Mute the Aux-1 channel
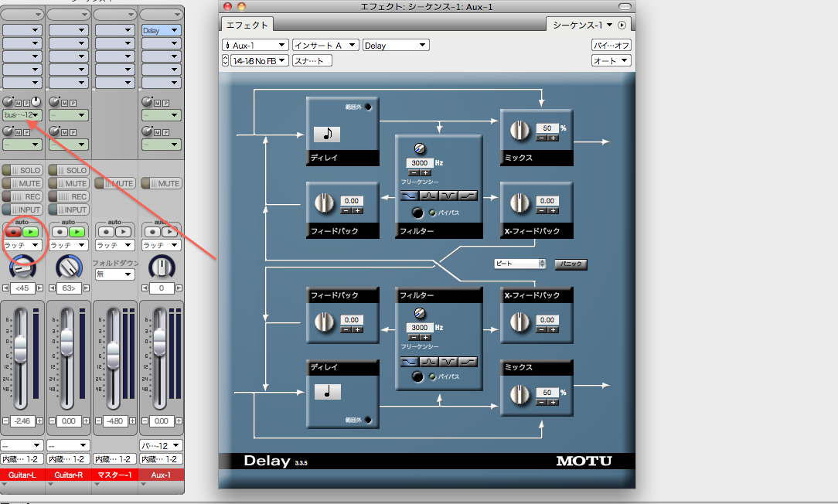Viewport: 838px width, 504px height. tap(161, 183)
